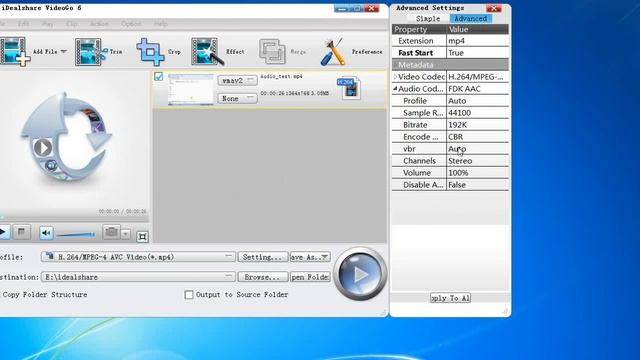Image resolution: width=640 pixels, height=360 pixels.
Task: Open the Option menu
Action: 131,24
